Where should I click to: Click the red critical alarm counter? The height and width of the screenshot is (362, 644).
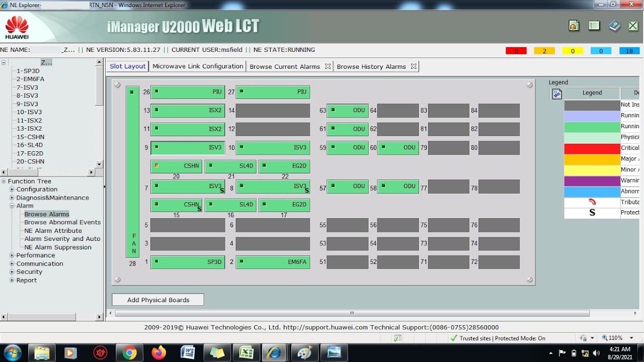[516, 51]
